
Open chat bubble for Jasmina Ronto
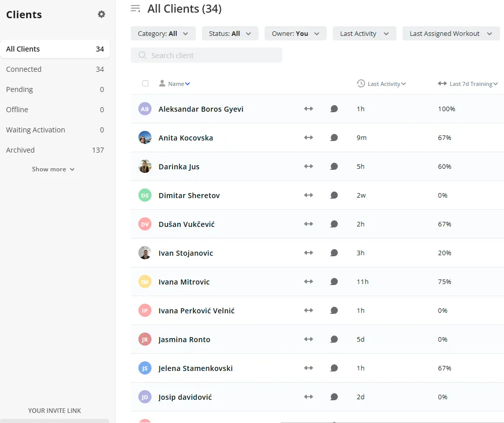334,339
